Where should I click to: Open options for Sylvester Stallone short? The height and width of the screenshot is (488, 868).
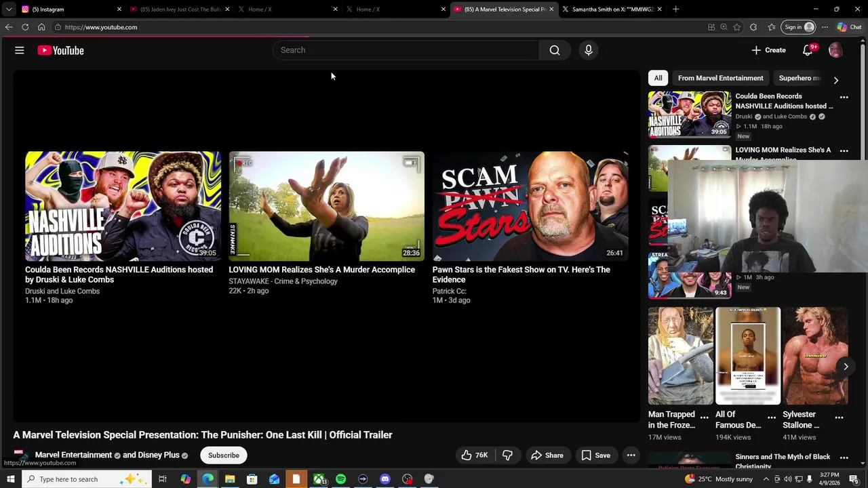pyautogui.click(x=839, y=418)
